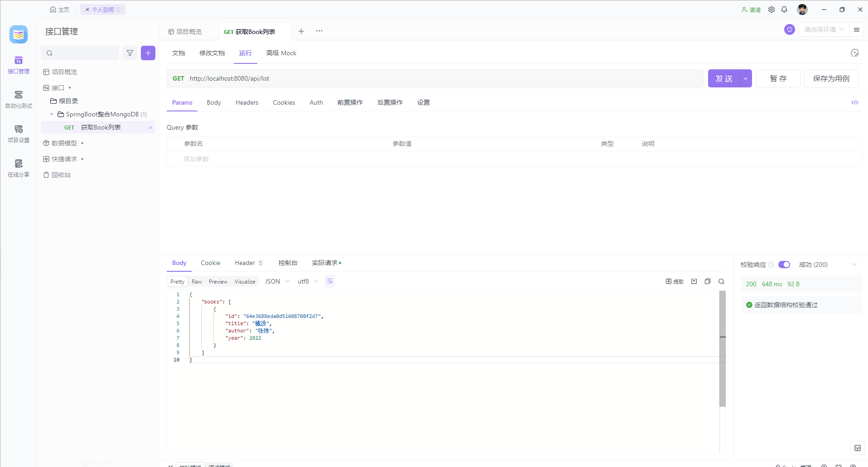Open the JSON format dropdown
This screenshot has height=467, width=868.
(277, 281)
